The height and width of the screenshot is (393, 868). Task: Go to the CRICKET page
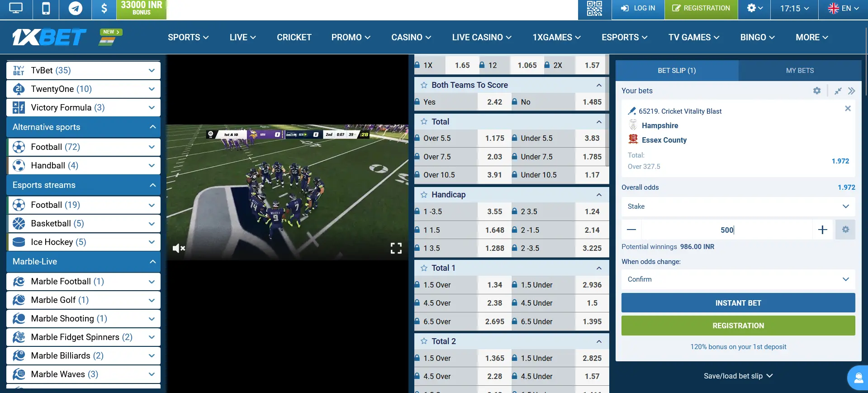click(x=294, y=37)
